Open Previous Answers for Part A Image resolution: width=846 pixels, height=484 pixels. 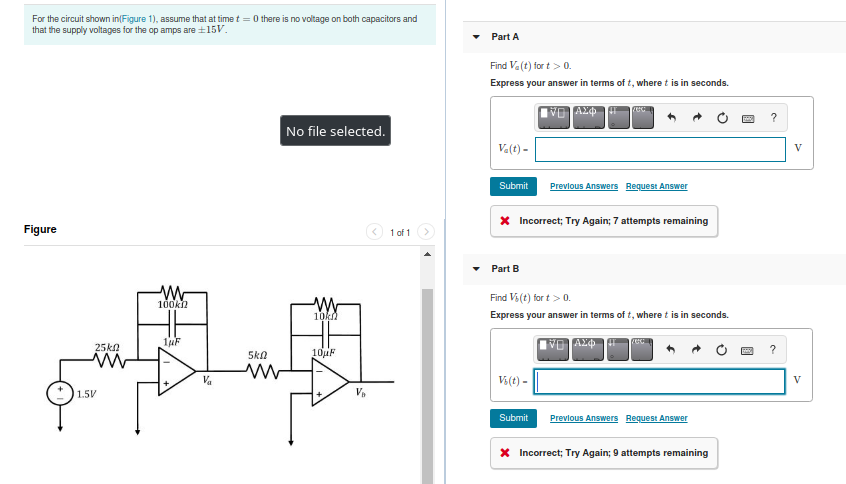pyautogui.click(x=584, y=186)
